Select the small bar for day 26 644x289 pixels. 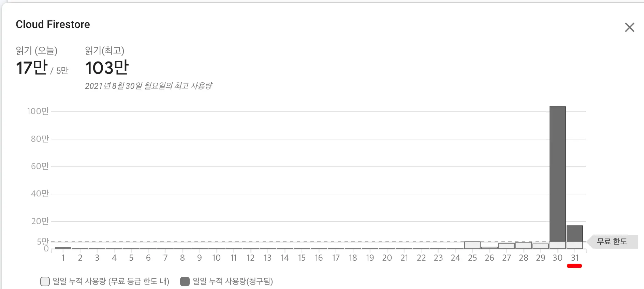tap(489, 248)
